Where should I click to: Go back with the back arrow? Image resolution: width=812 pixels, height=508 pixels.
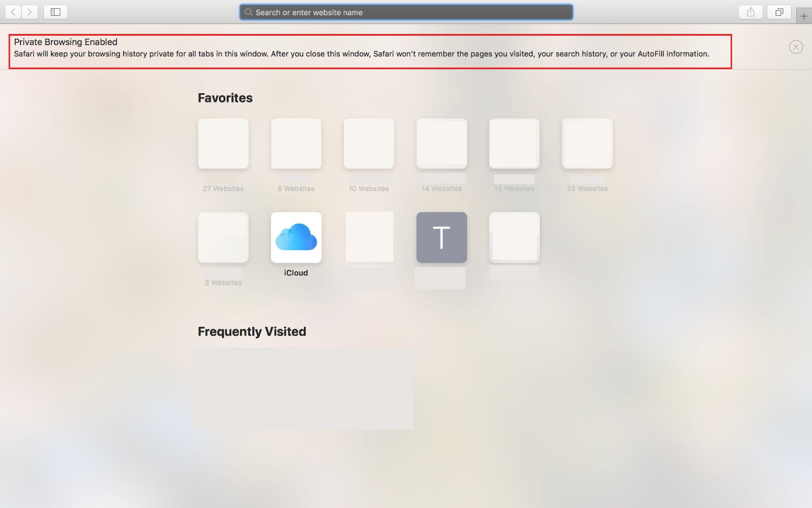pyautogui.click(x=13, y=12)
